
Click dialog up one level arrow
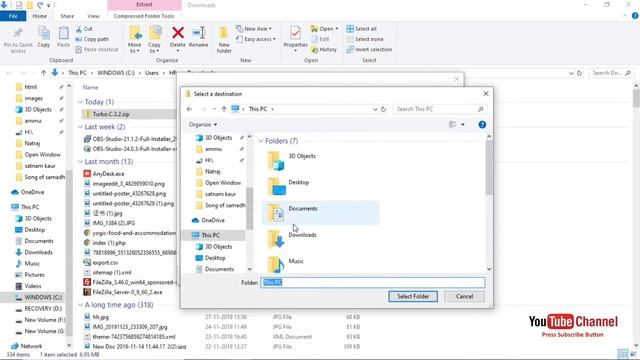pyautogui.click(x=224, y=109)
